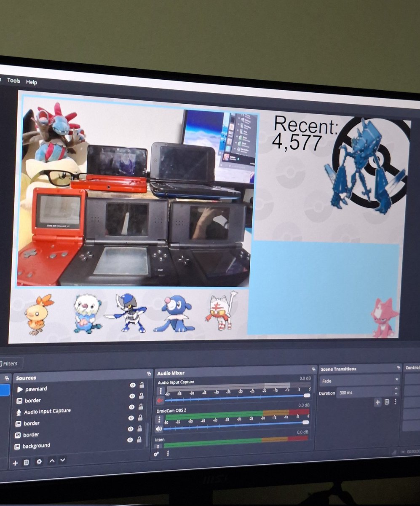
Task: Open advanced audio properties gear icon
Action: point(156,454)
